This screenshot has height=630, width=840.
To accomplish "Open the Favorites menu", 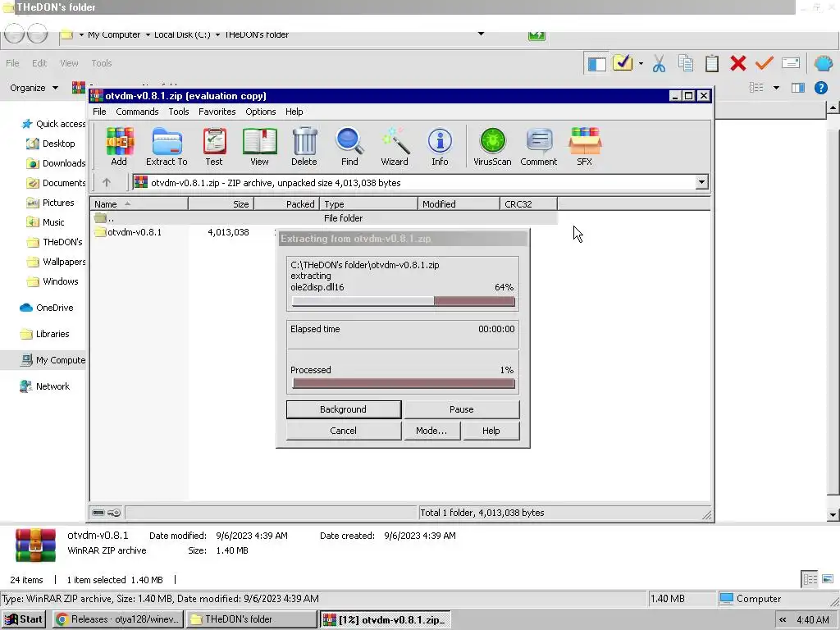I will click(217, 112).
